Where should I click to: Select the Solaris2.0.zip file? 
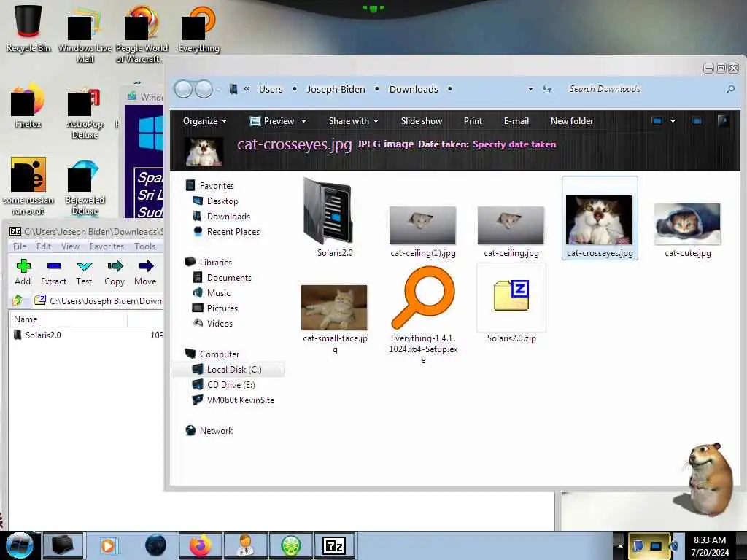coord(511,305)
